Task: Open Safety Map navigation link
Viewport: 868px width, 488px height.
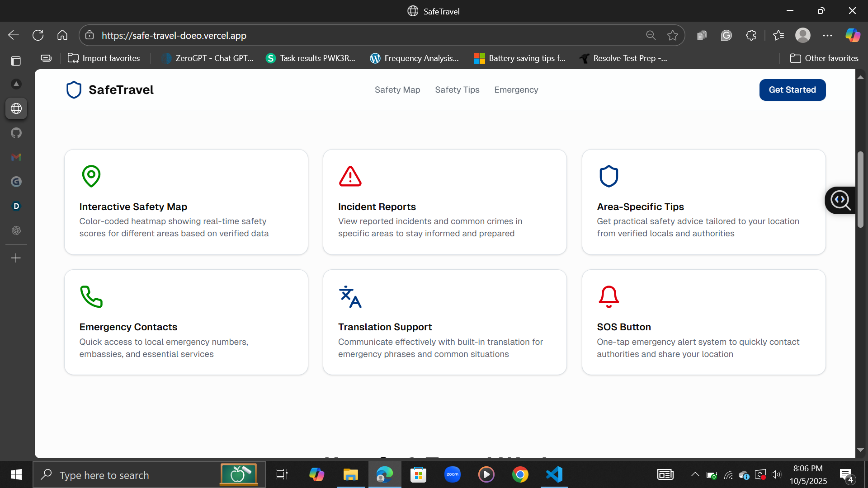Action: [x=397, y=90]
